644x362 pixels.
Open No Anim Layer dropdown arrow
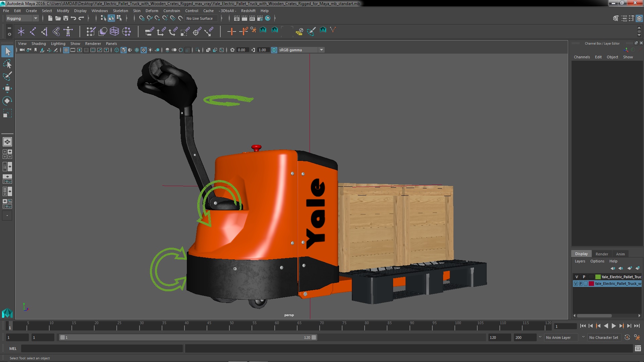tap(540, 337)
